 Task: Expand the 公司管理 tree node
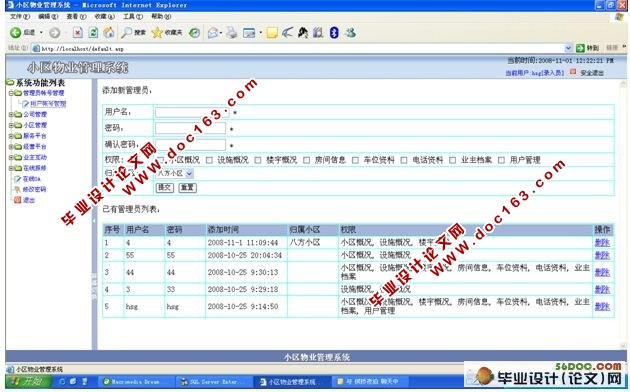11,114
